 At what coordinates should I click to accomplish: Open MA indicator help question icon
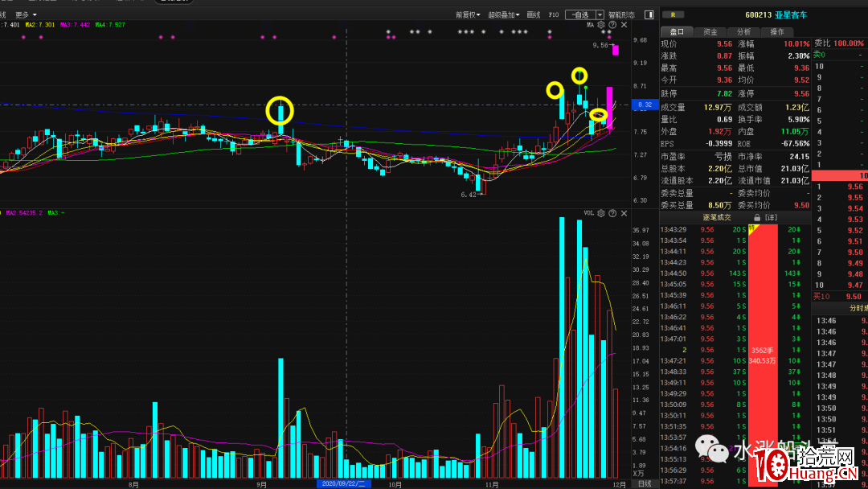point(612,25)
